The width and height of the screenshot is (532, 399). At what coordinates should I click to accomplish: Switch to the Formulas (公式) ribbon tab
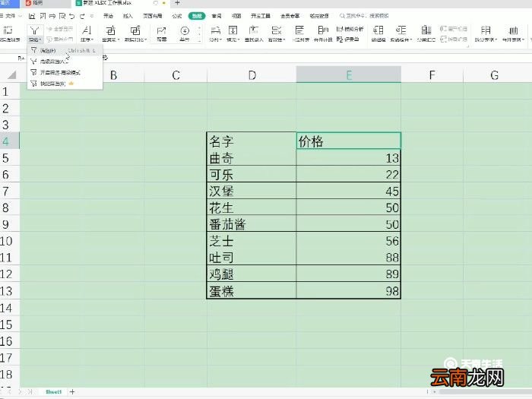177,16
